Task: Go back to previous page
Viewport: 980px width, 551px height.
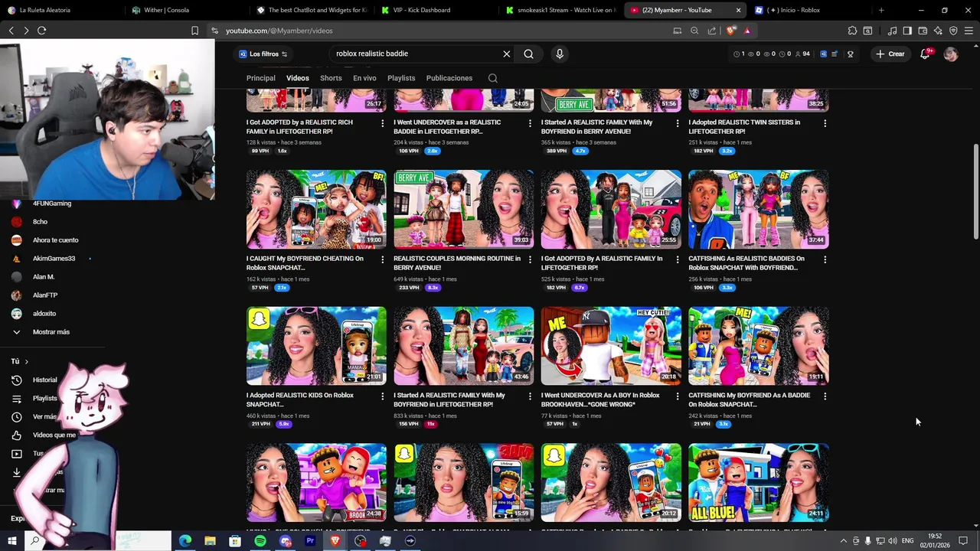Action: 11,31
